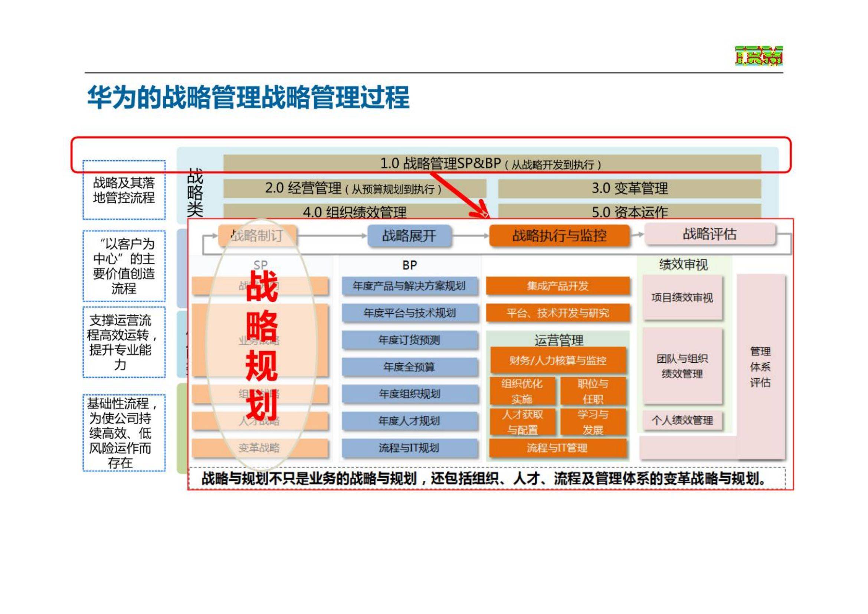Screen dimensions: 868x614
Task: Click the 战略评估 stage box
Action: click(710, 234)
